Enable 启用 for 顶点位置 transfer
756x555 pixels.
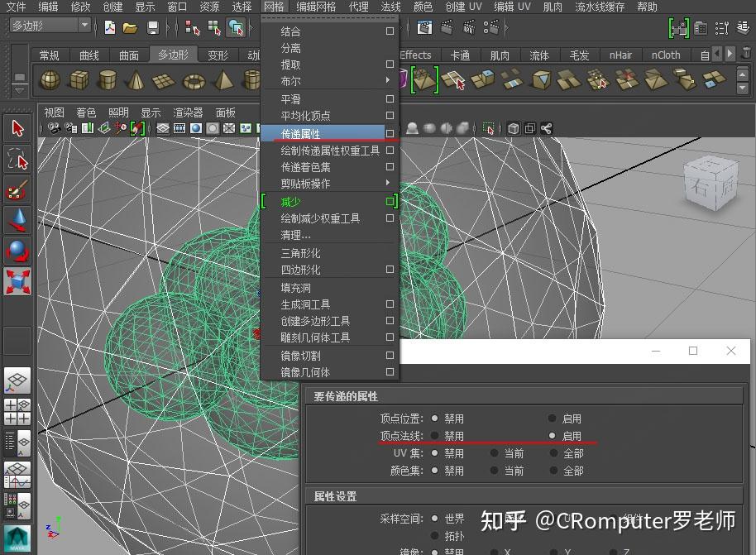[x=552, y=418]
